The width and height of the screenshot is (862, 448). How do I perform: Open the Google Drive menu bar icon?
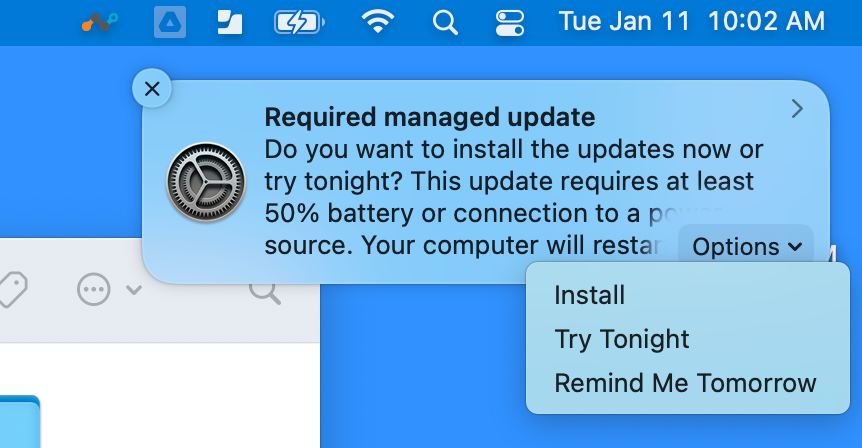click(x=170, y=23)
